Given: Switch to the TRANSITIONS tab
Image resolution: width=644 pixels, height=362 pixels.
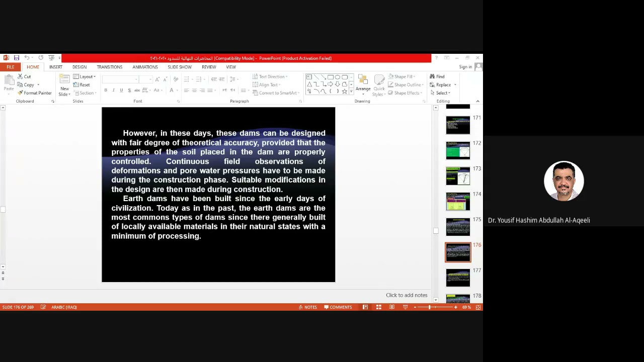Looking at the screenshot, I should coord(110,67).
